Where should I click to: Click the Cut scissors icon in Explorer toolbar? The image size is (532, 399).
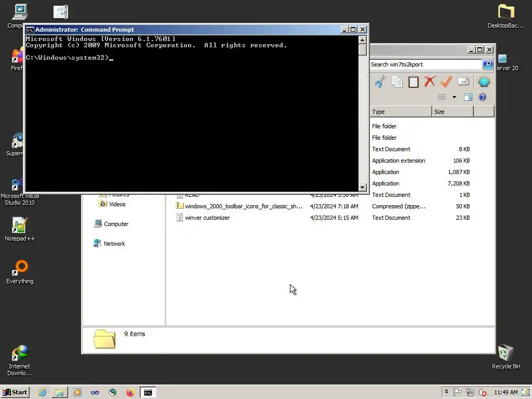(x=380, y=82)
